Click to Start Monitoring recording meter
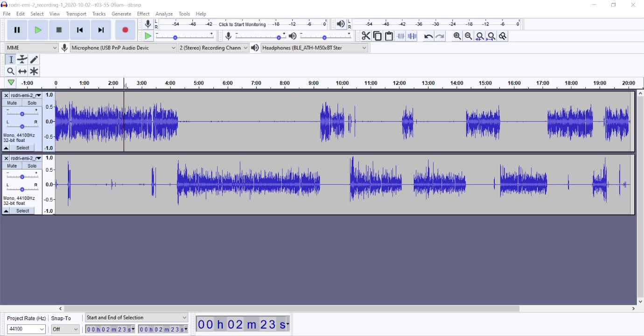 pos(242,24)
